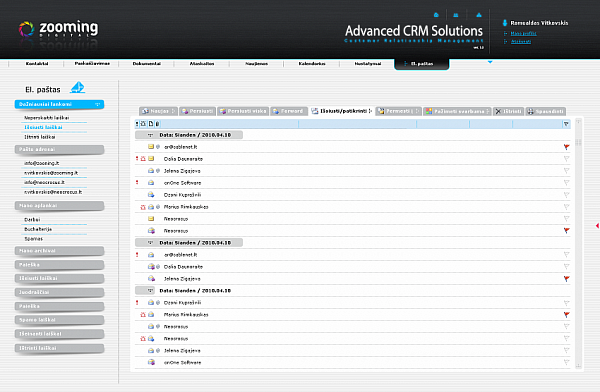Sort by document type column icon
The image size is (600, 392).
point(151,124)
